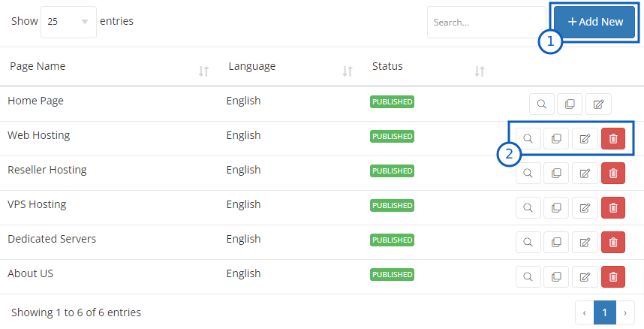The width and height of the screenshot is (644, 329).
Task: Open the show entries dropdown
Action: tap(68, 22)
